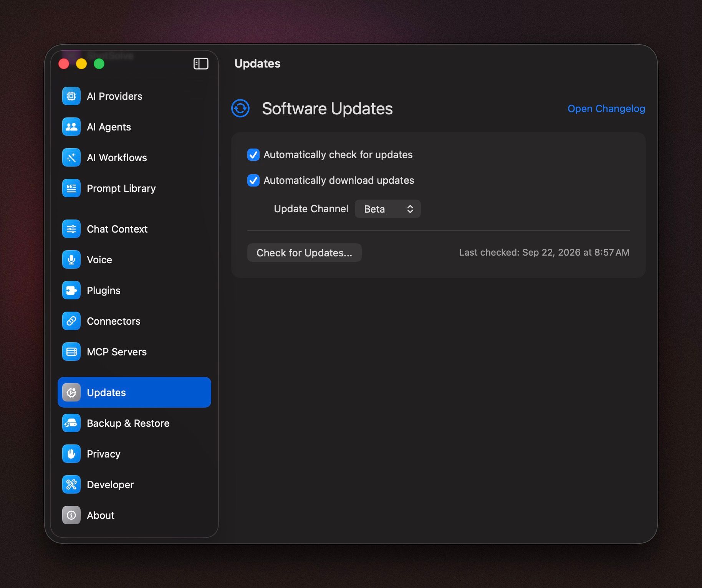Click the Check for Updates button
Image resolution: width=702 pixels, height=588 pixels.
pos(305,253)
